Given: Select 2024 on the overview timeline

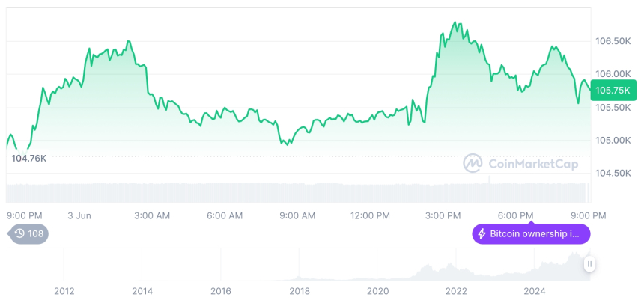Looking at the screenshot, I should [x=535, y=290].
